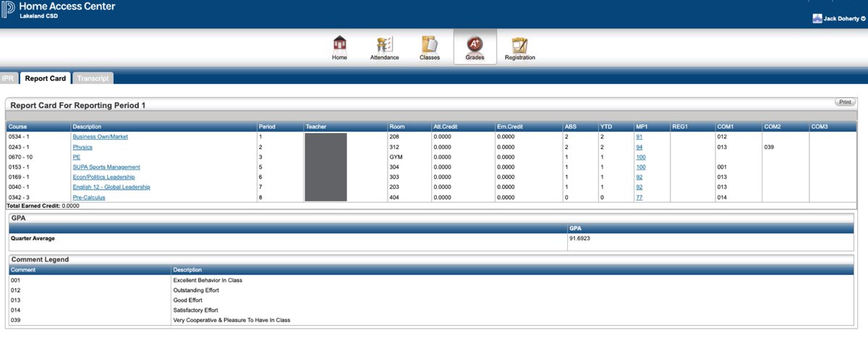
Task: Click the COM1 column header
Action: [x=739, y=126]
